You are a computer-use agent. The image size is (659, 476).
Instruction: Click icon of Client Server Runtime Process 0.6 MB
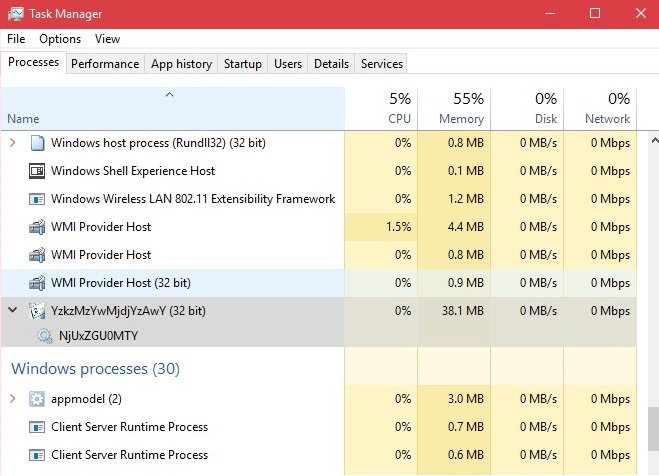(37, 455)
